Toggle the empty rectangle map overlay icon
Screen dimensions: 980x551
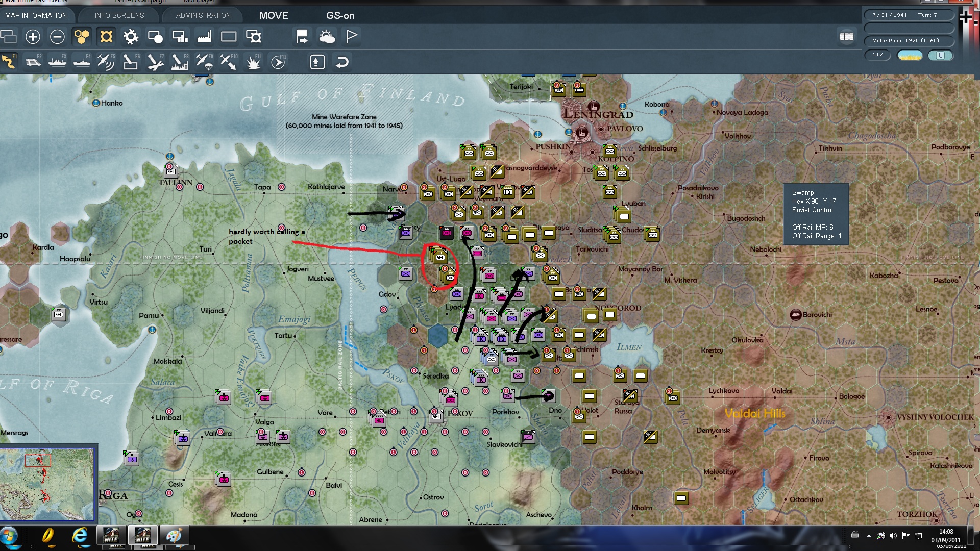pos(229,37)
